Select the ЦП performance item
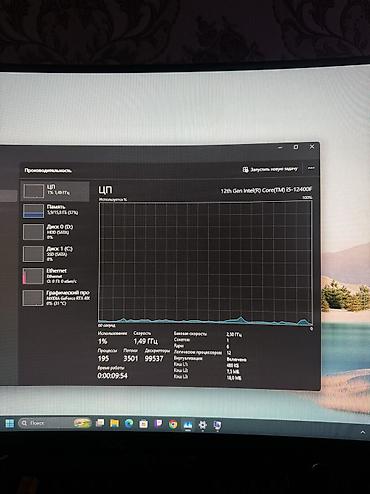Screen dimensions: 370x494 tap(55, 191)
